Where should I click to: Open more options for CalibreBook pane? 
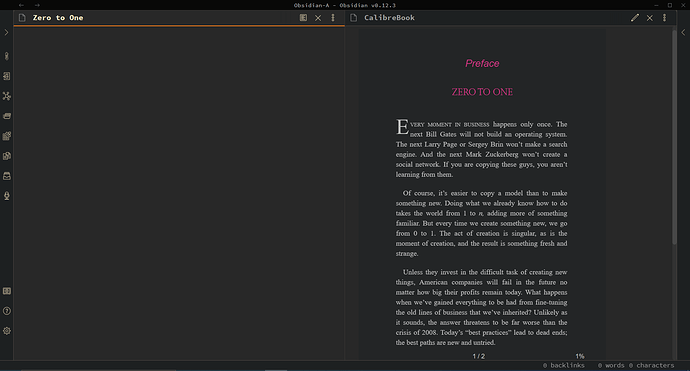pyautogui.click(x=664, y=18)
